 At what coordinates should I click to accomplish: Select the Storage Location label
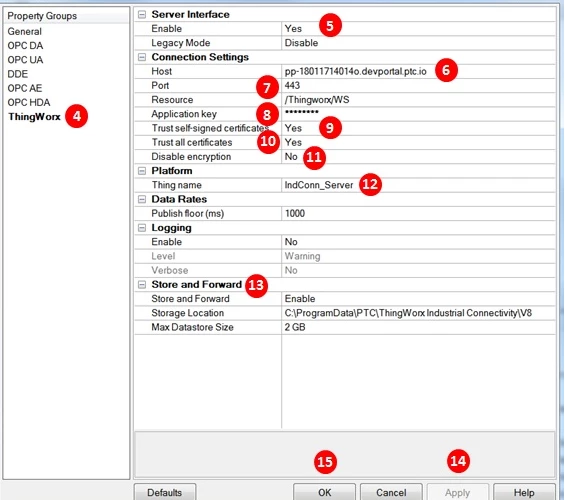click(187, 313)
